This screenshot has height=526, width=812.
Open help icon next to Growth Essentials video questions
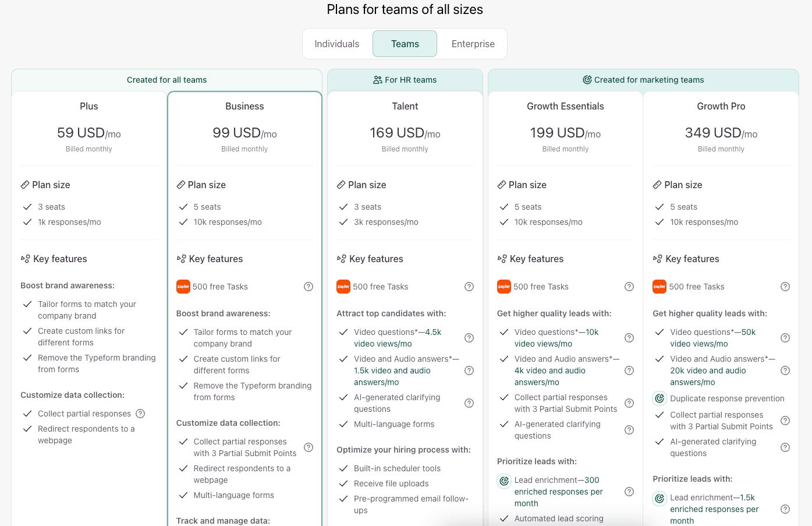(629, 338)
